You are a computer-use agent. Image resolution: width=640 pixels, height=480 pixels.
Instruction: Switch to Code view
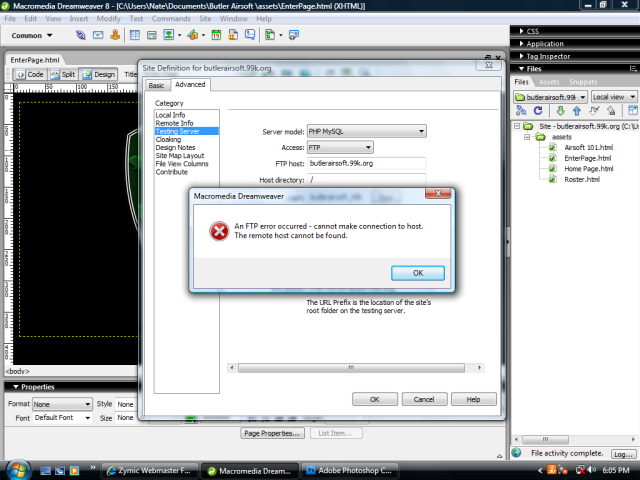coord(30,74)
